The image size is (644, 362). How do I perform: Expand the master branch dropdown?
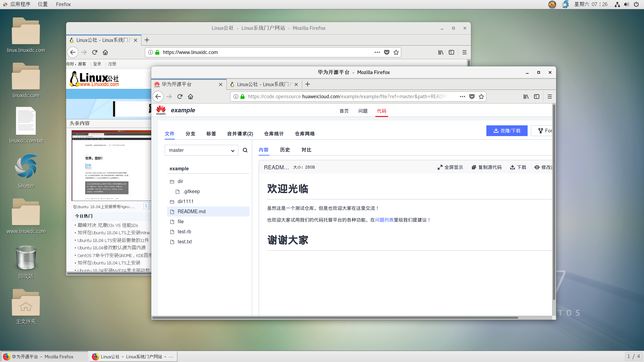click(x=201, y=150)
